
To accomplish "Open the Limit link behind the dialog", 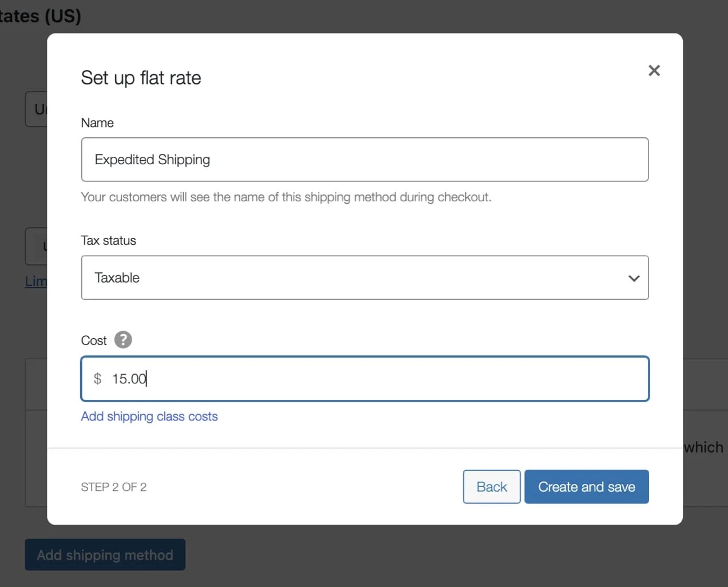I will [x=35, y=281].
